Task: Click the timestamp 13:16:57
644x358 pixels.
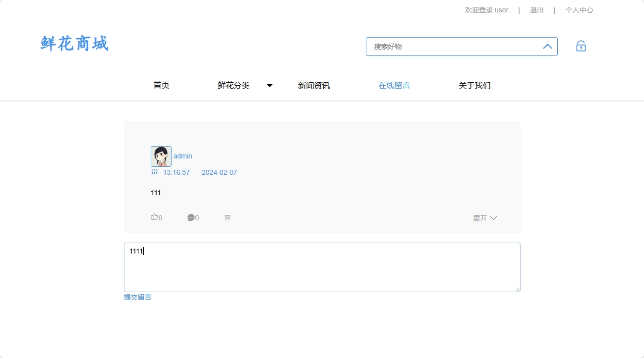Action: tap(176, 172)
